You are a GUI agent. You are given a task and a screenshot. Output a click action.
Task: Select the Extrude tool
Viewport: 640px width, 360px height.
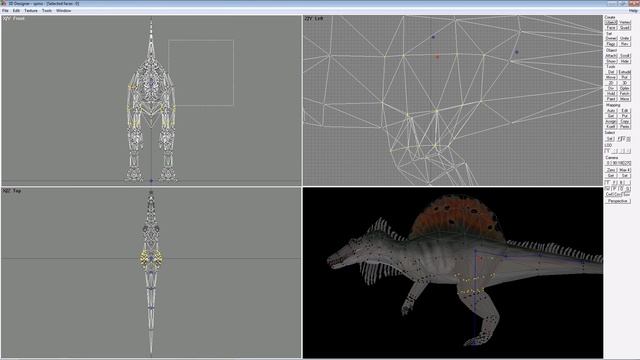(624, 72)
